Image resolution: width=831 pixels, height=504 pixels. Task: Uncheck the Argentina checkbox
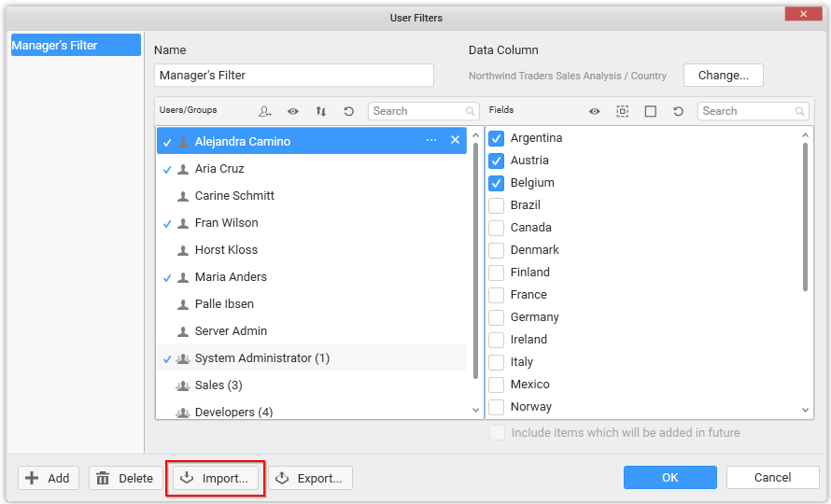tap(497, 138)
